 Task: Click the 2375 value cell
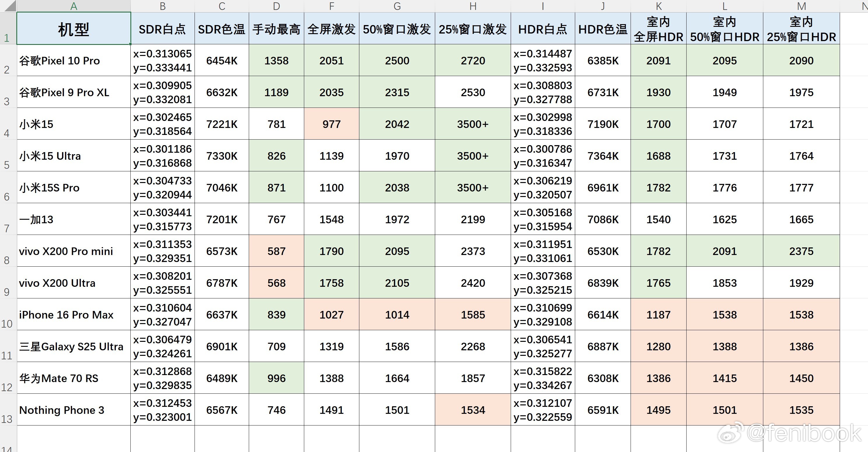point(801,251)
